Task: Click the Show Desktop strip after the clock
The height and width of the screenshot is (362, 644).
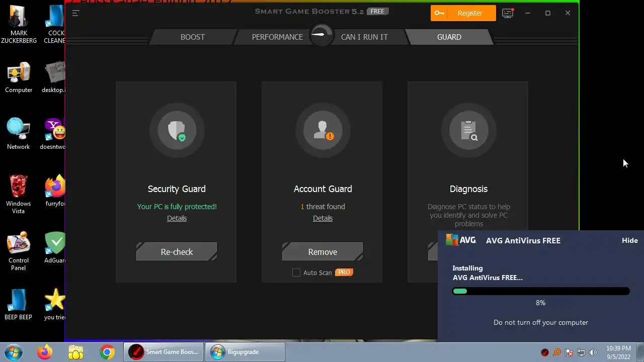Action: coord(640,352)
